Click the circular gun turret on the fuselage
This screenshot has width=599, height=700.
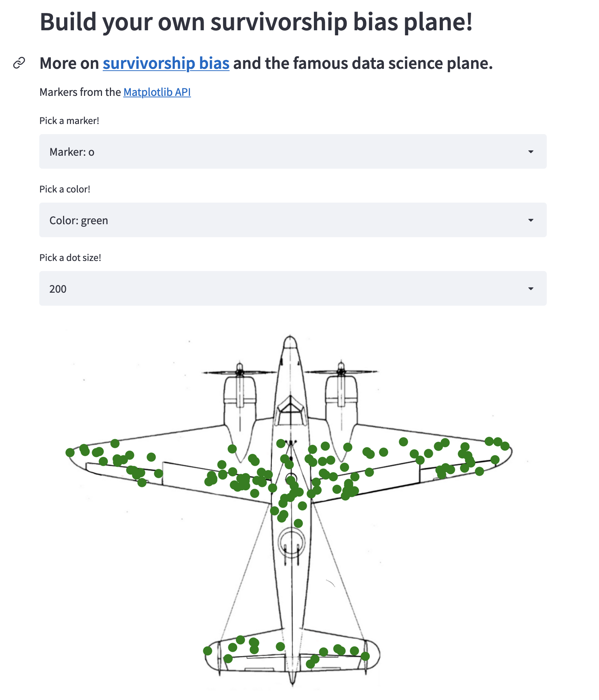[292, 542]
